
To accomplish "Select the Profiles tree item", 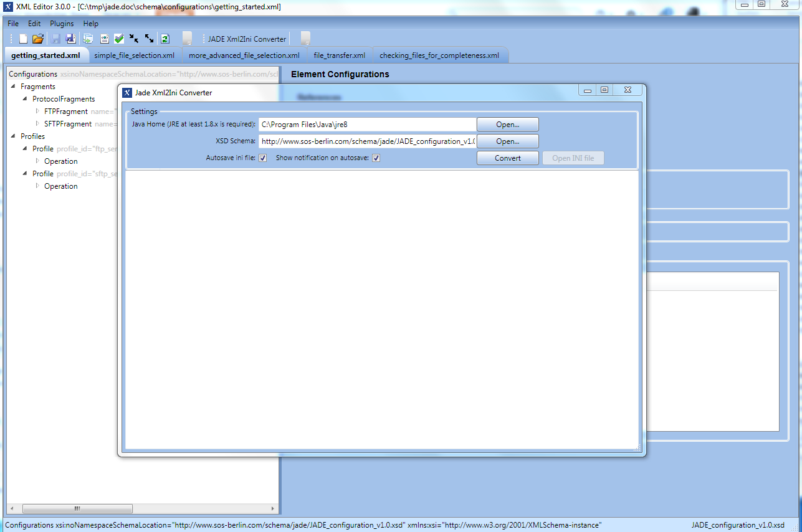I will [x=32, y=136].
